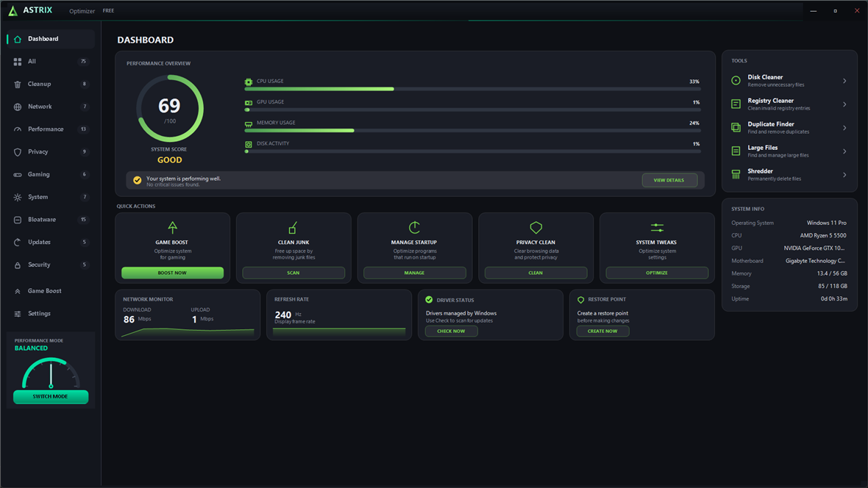Click the Network globe icon
This screenshot has width=868, height=488.
point(18,107)
